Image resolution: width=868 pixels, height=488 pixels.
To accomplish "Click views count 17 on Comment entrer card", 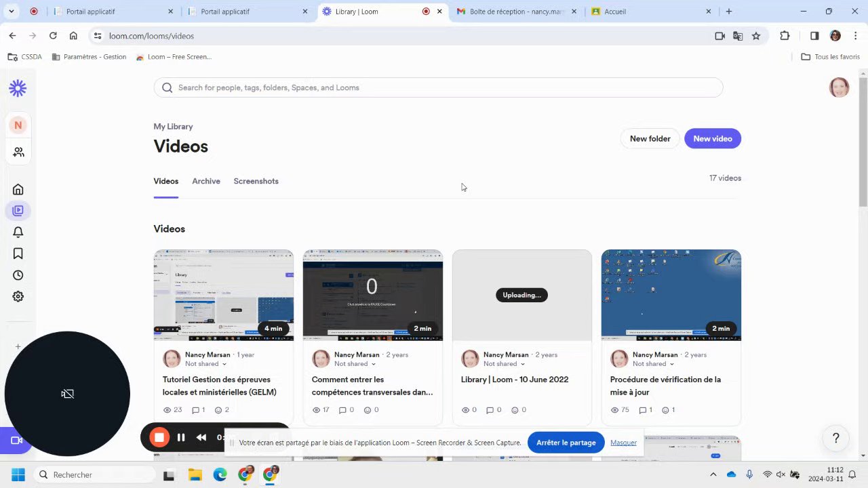I will [x=321, y=410].
